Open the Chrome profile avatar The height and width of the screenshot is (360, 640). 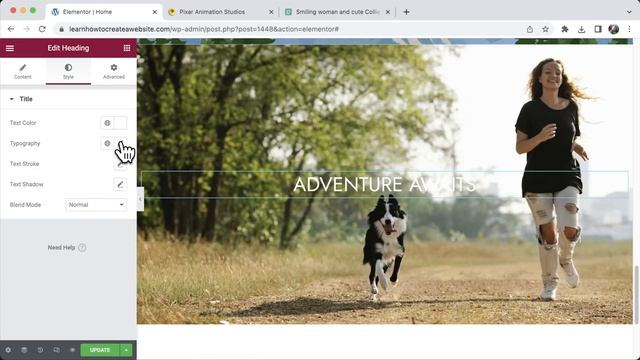tap(613, 29)
